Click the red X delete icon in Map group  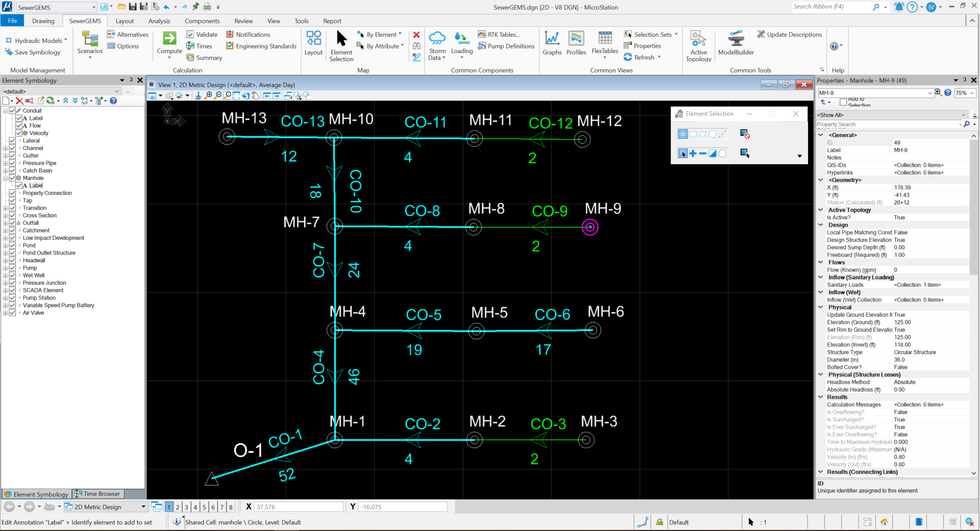point(416,35)
